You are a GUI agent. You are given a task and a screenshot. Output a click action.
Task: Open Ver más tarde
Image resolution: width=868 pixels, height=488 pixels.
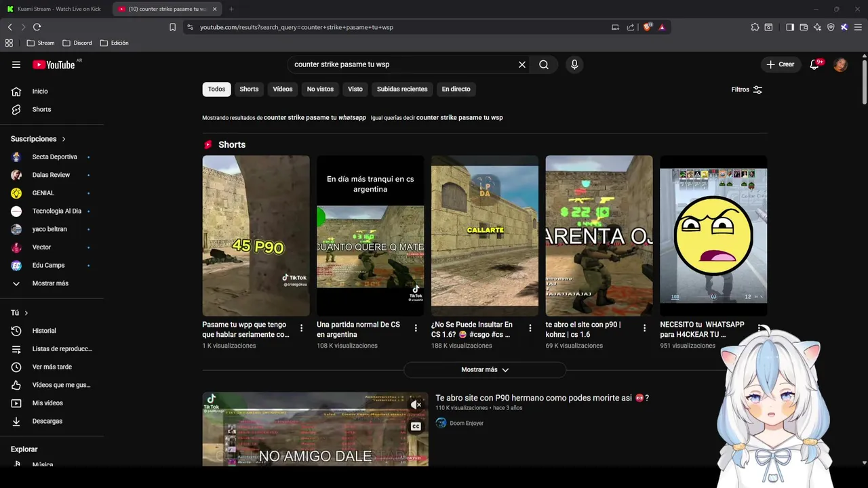point(52,367)
